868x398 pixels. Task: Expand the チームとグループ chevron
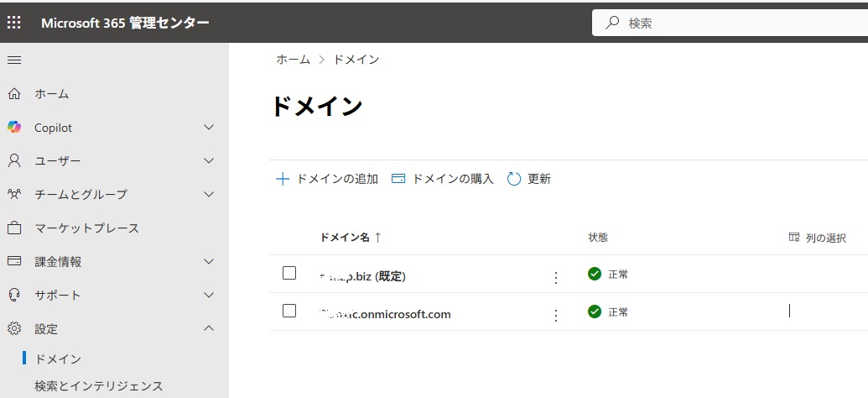pyautogui.click(x=209, y=194)
